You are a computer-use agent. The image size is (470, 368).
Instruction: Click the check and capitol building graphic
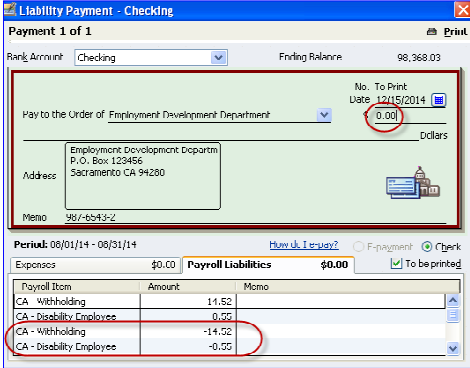(x=413, y=183)
